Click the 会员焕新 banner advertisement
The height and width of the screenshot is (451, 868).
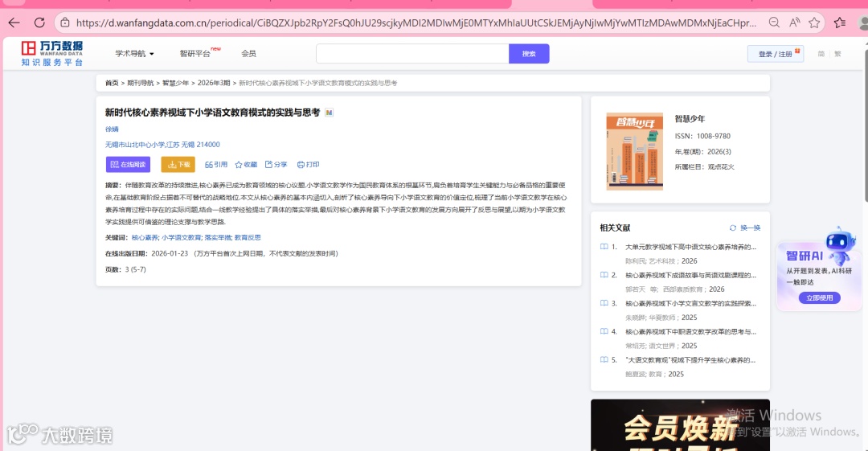point(680,425)
